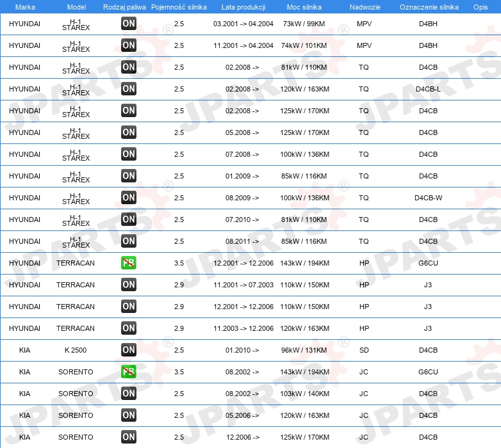Click the 12.2006 -> production date cell
501x448 pixels.
[243, 437]
